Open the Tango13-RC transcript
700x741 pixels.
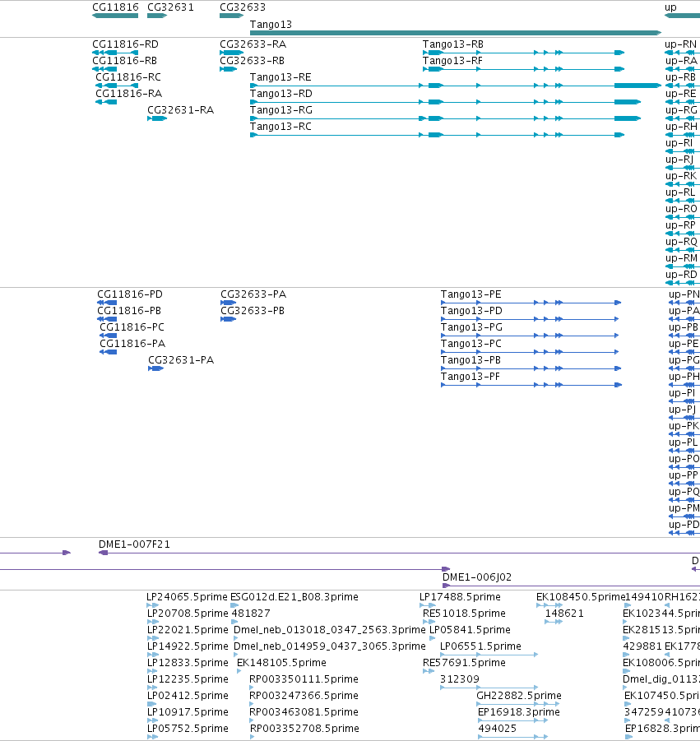point(280,127)
